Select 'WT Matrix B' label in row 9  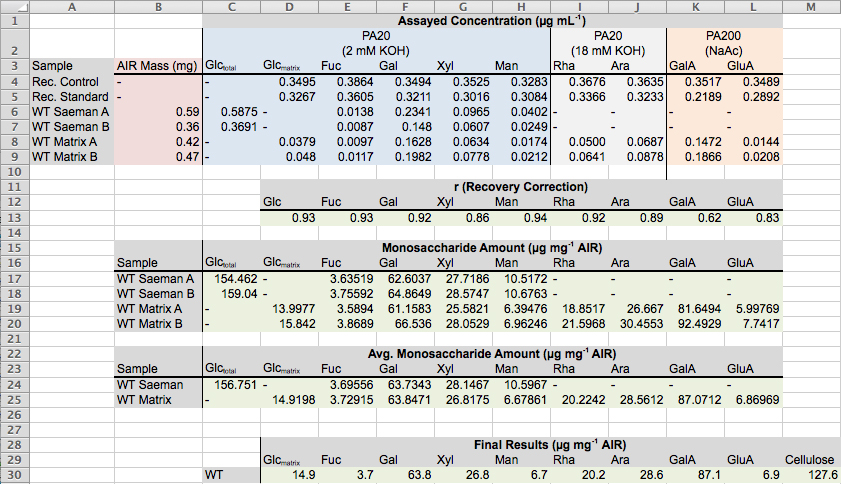(x=72, y=157)
